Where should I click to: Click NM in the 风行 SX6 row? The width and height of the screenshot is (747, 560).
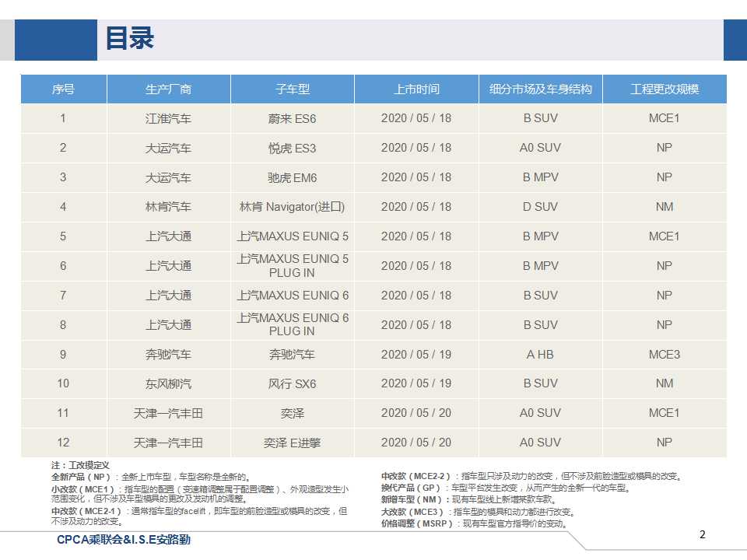coord(664,383)
